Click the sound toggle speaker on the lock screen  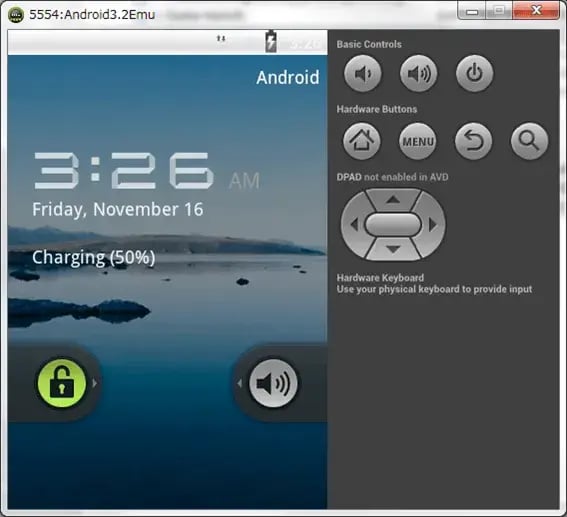tap(273, 383)
